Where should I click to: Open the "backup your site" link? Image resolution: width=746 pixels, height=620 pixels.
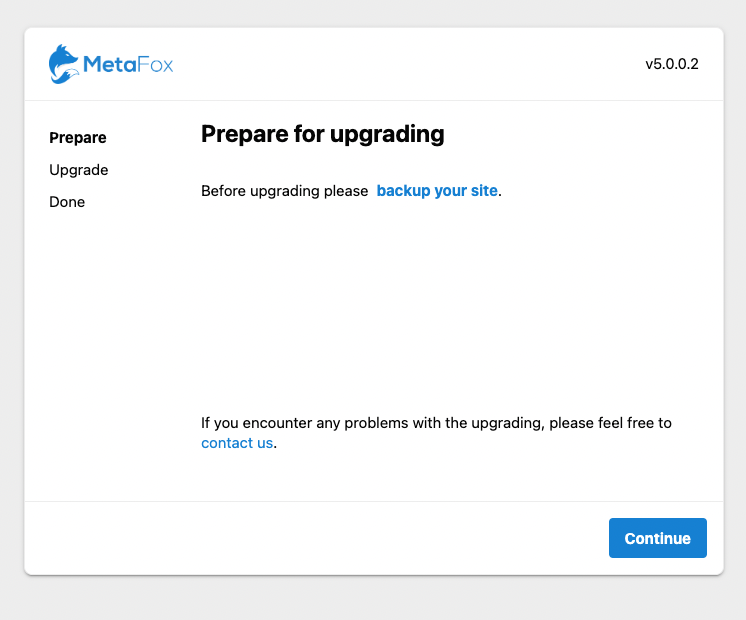(437, 191)
